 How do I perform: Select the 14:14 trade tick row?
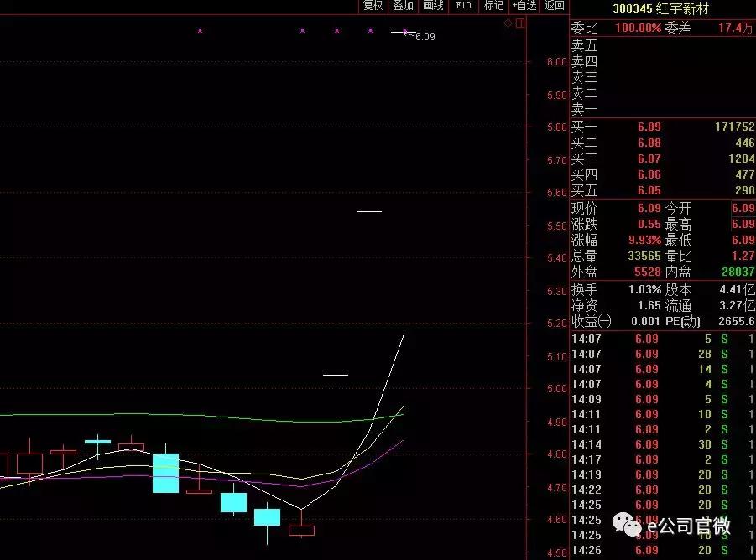663,444
